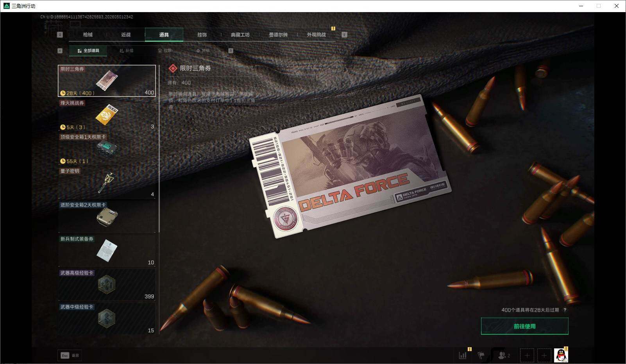Click the 400个道具将在28天后过期 notice text
This screenshot has width=626, height=364.
coord(530,310)
